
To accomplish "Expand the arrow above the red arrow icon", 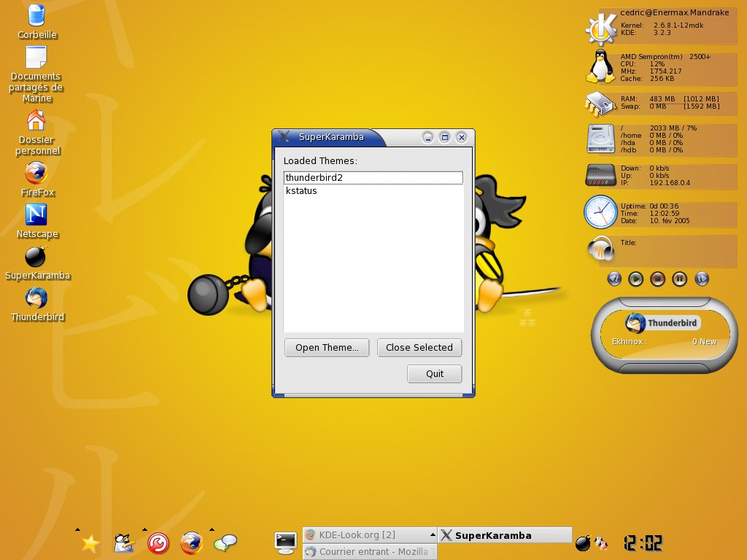I will pos(145,529).
